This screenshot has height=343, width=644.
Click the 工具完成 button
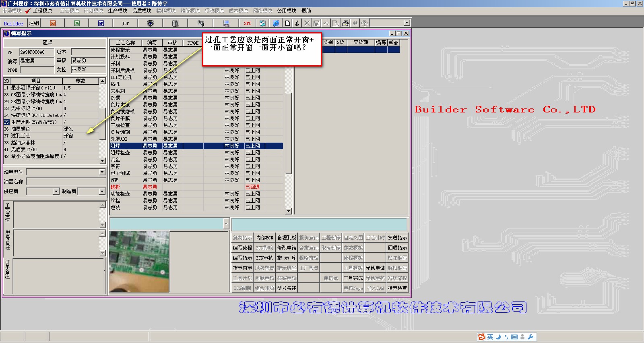point(353,278)
